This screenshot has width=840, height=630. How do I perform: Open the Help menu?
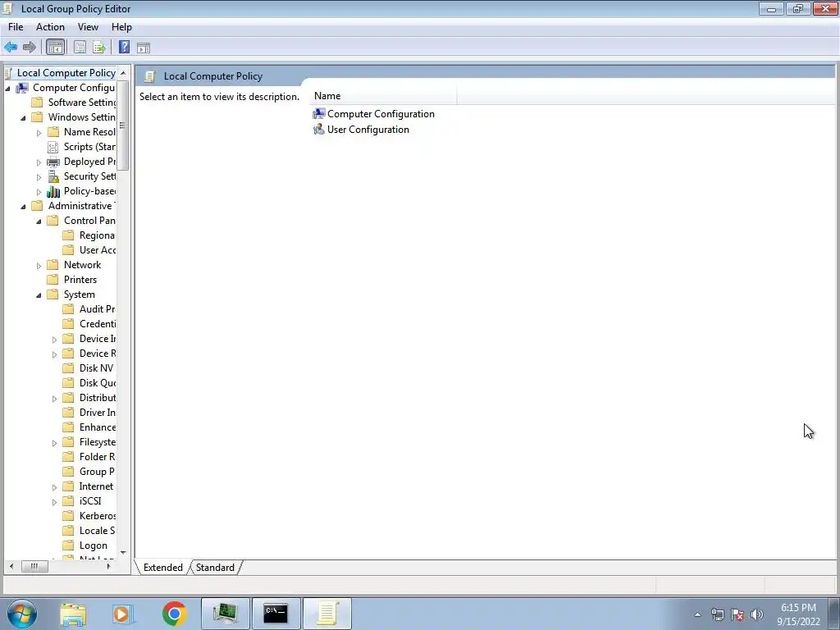click(x=121, y=27)
